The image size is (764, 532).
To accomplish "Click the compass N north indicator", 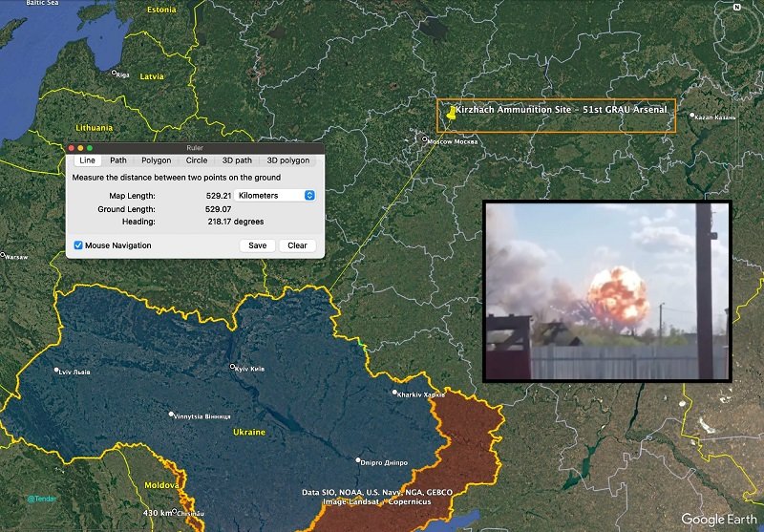I will click(x=737, y=8).
